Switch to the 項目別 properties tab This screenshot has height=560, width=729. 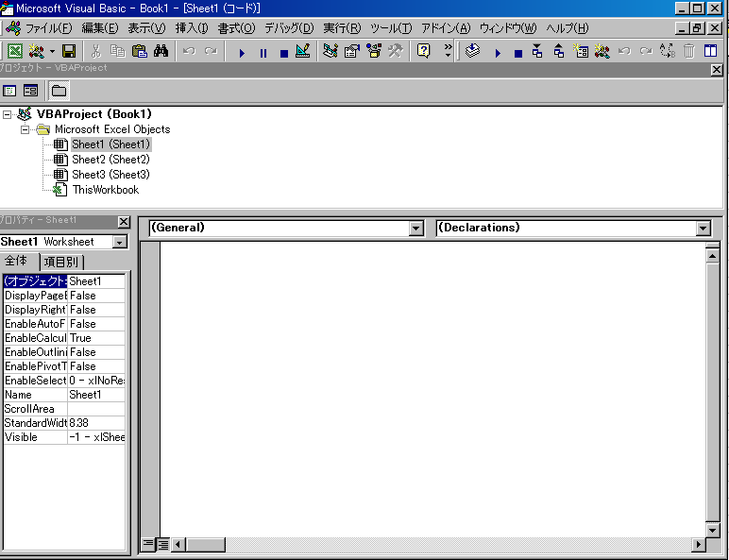click(x=62, y=262)
